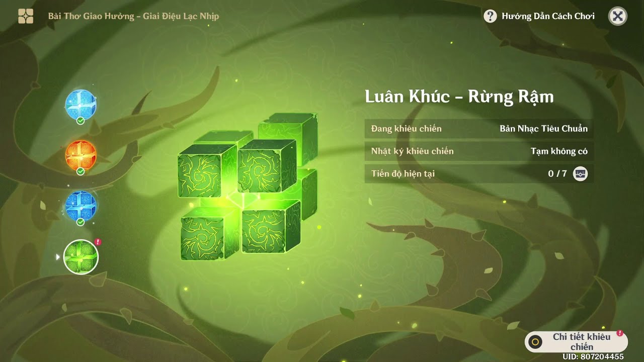Click the question mark help icon

pos(490,16)
